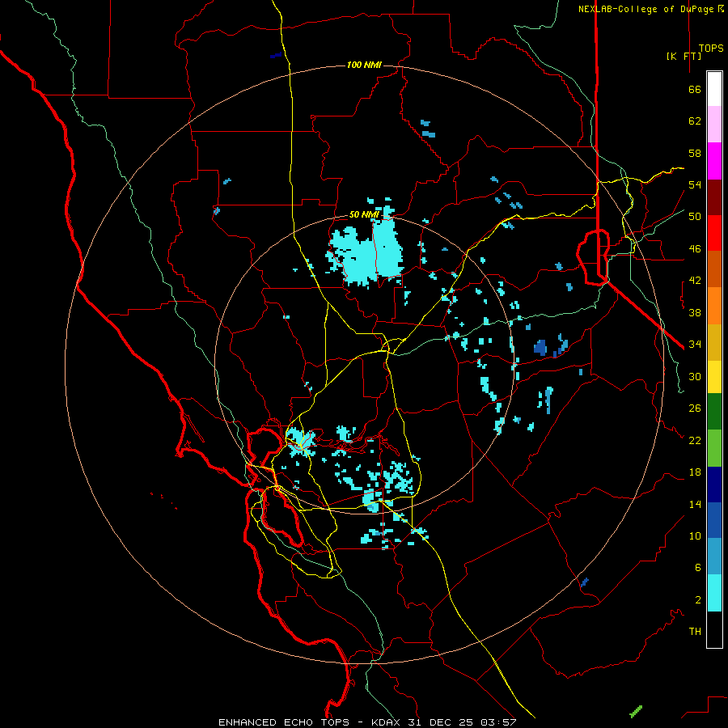Click the legend value 54
The height and width of the screenshot is (728, 728).
[x=695, y=184]
